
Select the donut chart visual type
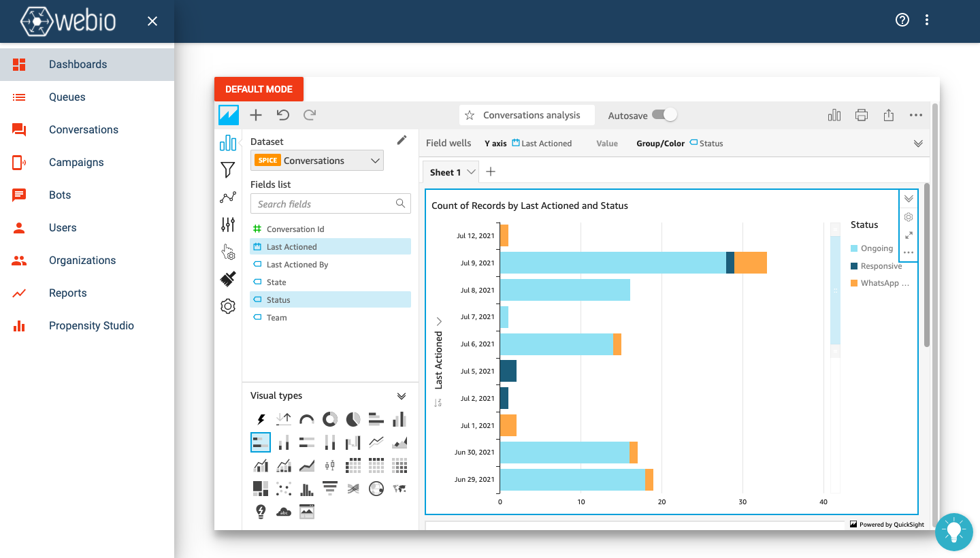pos(330,419)
